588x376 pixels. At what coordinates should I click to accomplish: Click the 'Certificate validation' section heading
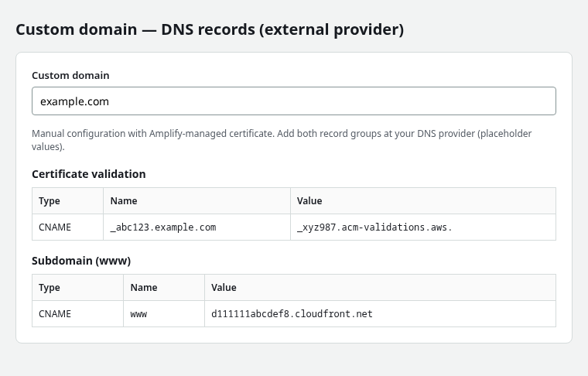[88, 174]
